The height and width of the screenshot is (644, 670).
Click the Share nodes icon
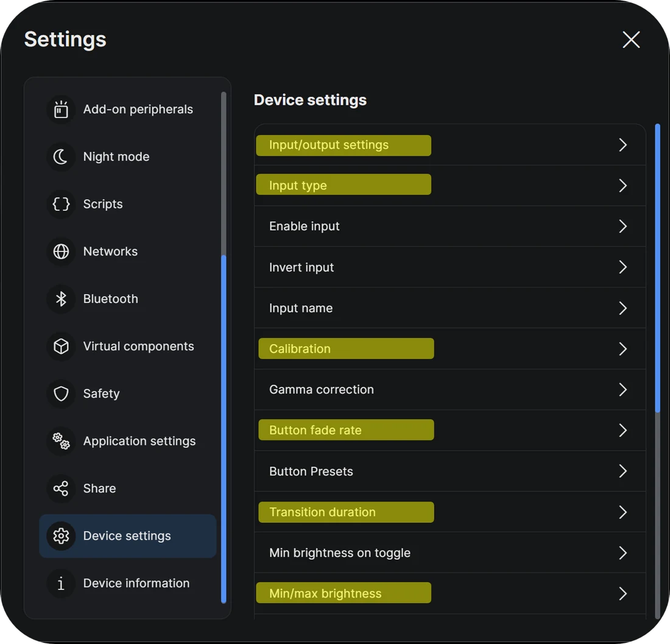61,489
